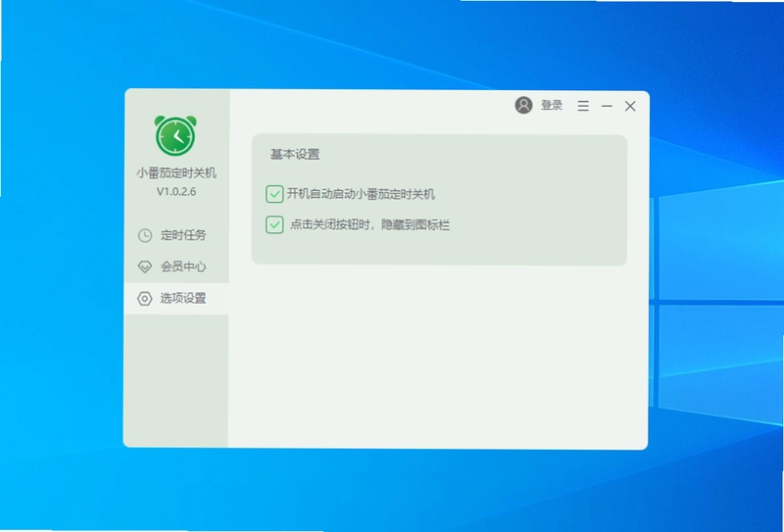Click the gear icon beside 选项设置

145,299
